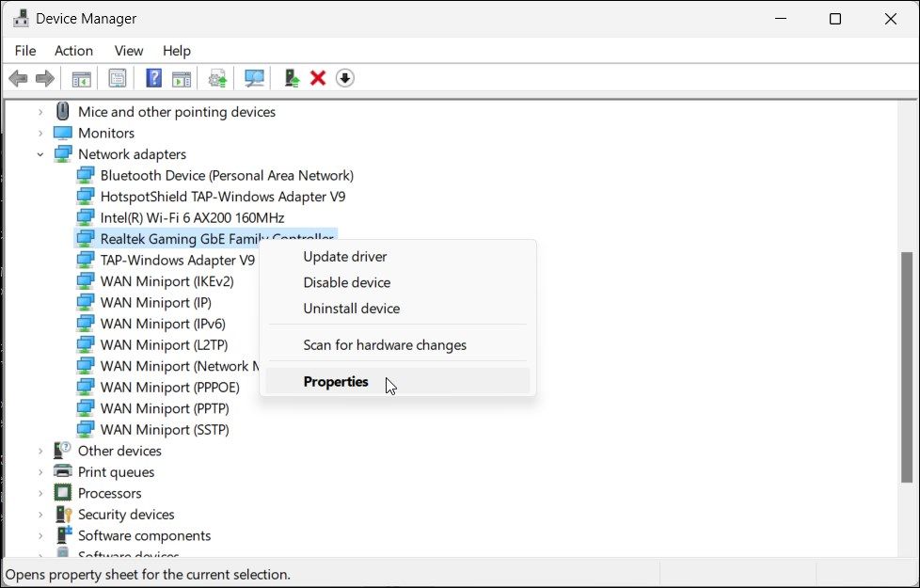Click the down-arrow Disable device toolbar icon
Viewport: 920px width, 588px height.
click(345, 78)
